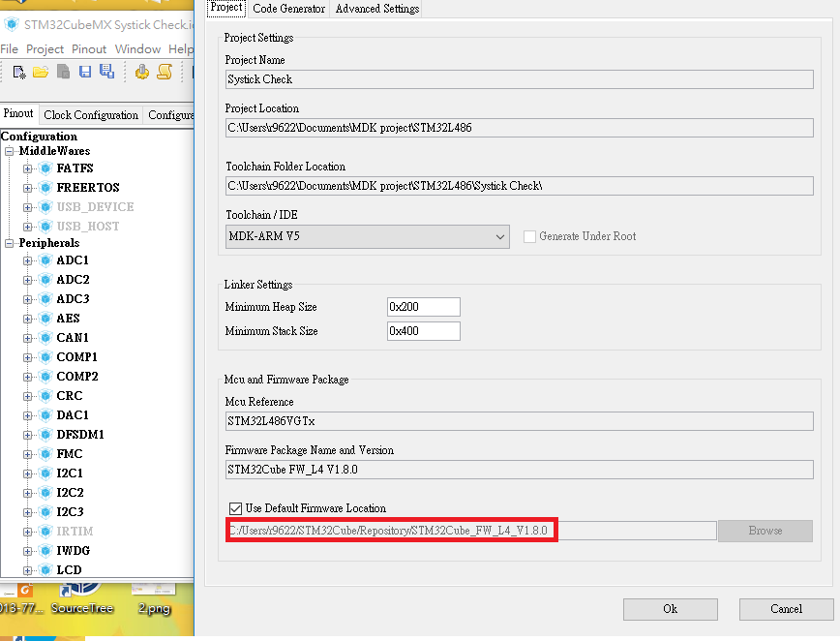Click the I2C1 peripheral cube icon

coord(46,473)
